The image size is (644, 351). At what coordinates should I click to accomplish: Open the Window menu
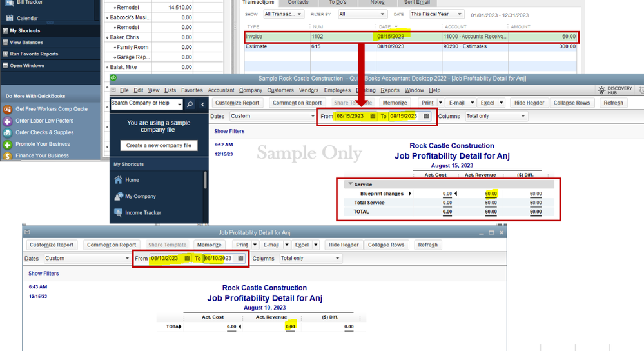click(x=414, y=90)
